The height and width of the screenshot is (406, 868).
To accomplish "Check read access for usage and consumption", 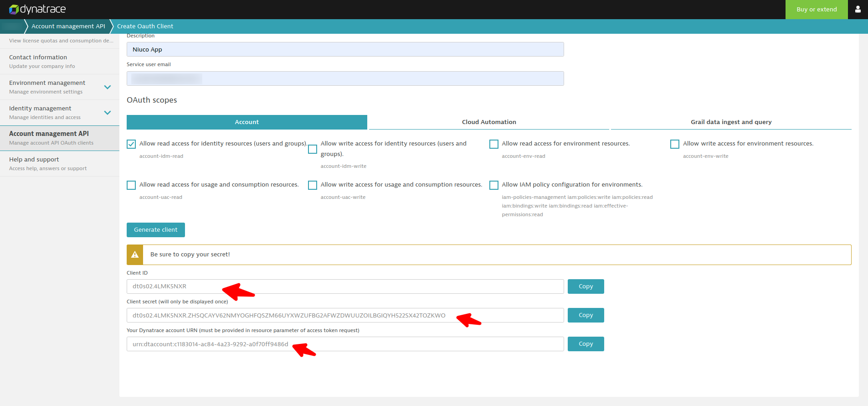I will pos(131,185).
